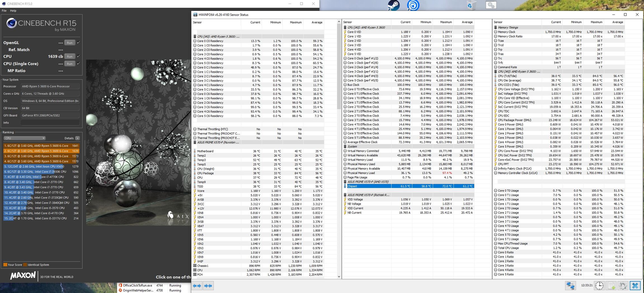Close sensors using the blue X icon
Viewport: 644px width, 293px height.
[x=635, y=285]
